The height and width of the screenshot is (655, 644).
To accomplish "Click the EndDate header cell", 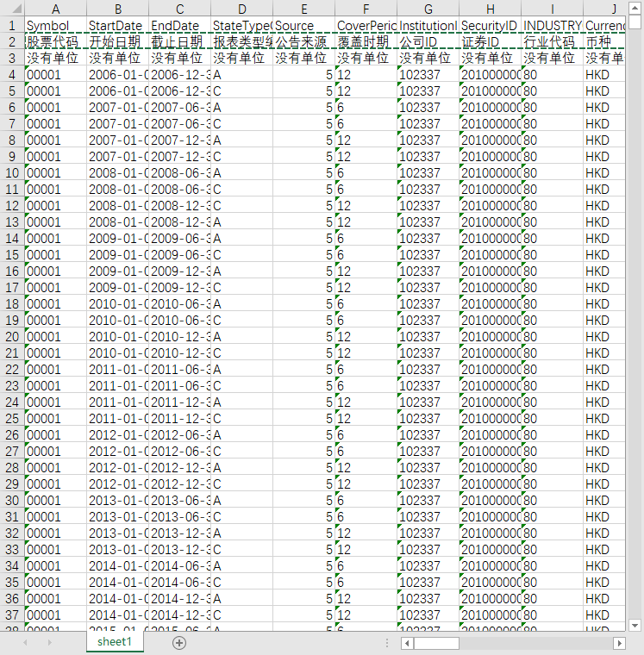I will (179, 26).
